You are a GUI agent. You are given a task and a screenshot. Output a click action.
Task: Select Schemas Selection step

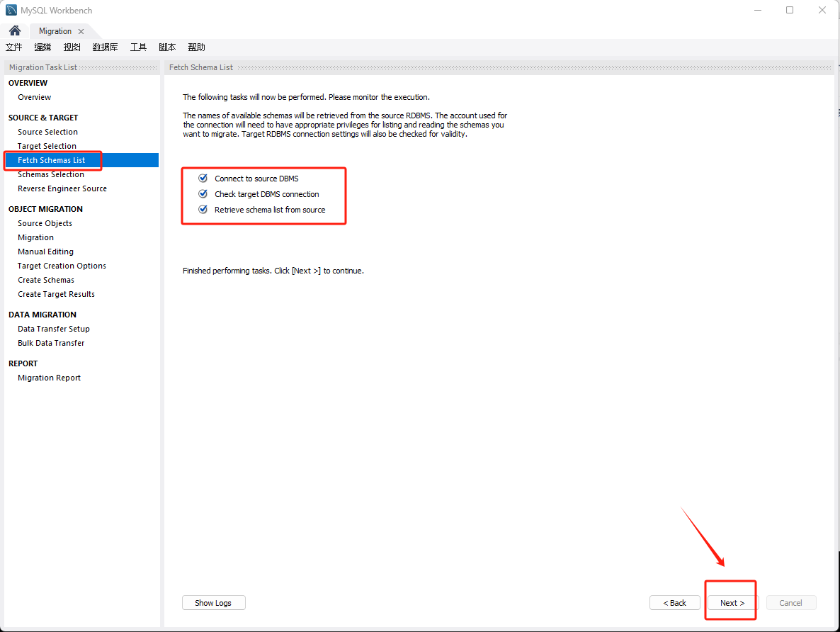[x=51, y=174]
